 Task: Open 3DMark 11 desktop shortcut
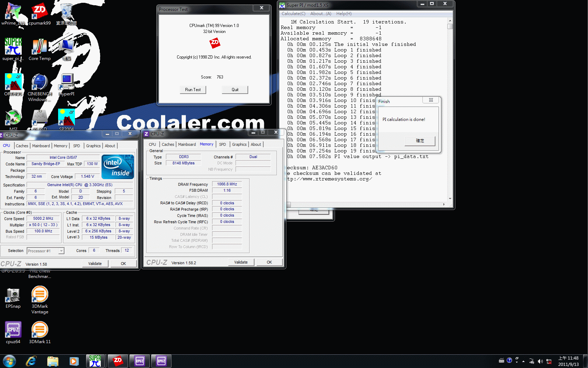click(40, 333)
